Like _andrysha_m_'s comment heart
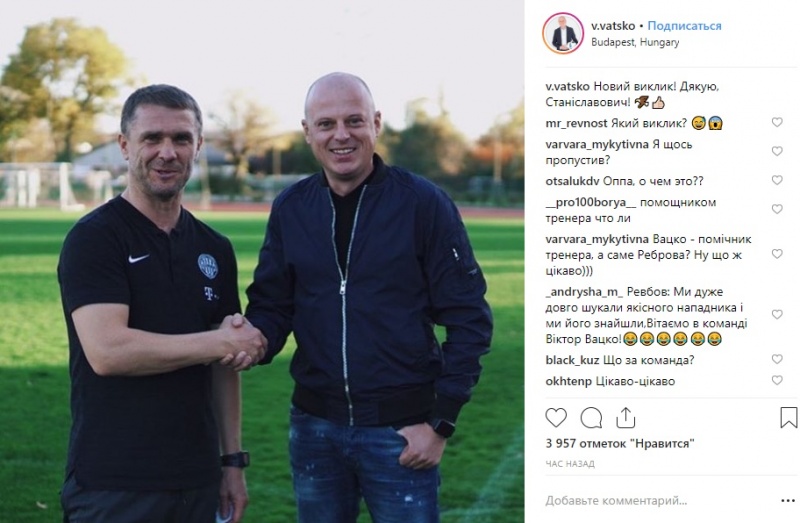This screenshot has height=523, width=800. [x=777, y=315]
